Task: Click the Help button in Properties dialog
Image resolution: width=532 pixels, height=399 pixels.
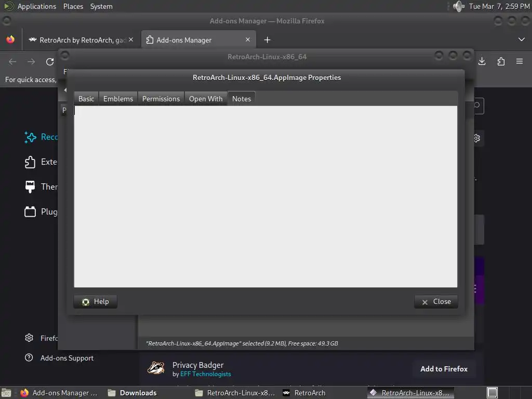Action: (96, 302)
